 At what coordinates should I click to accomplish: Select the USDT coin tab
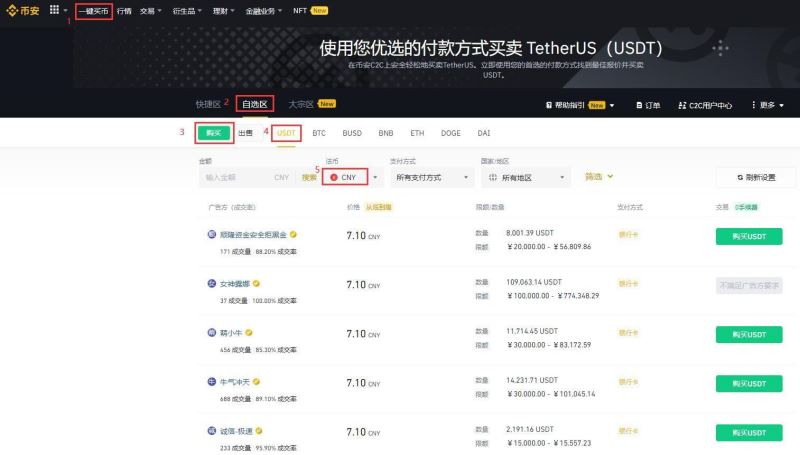pos(286,133)
